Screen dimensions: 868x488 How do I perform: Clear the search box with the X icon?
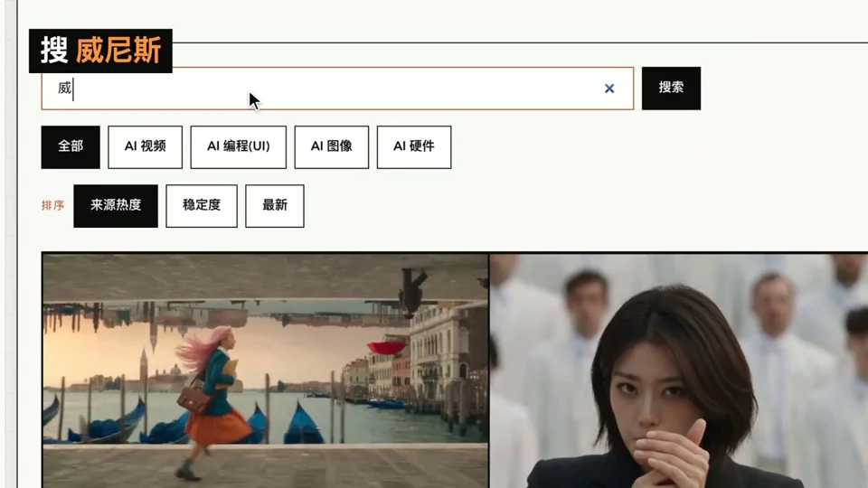click(x=609, y=89)
